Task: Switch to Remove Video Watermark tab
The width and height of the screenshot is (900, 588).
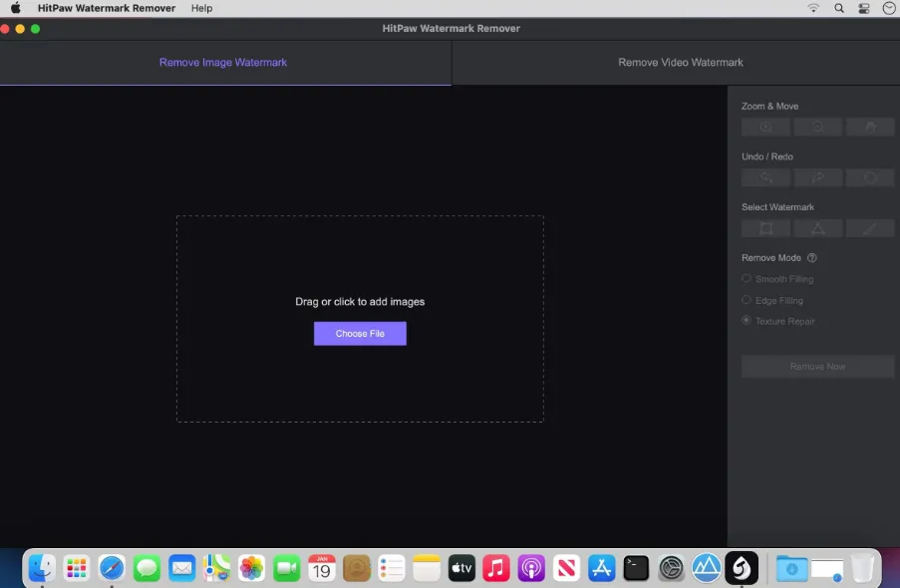Action: 680,62
